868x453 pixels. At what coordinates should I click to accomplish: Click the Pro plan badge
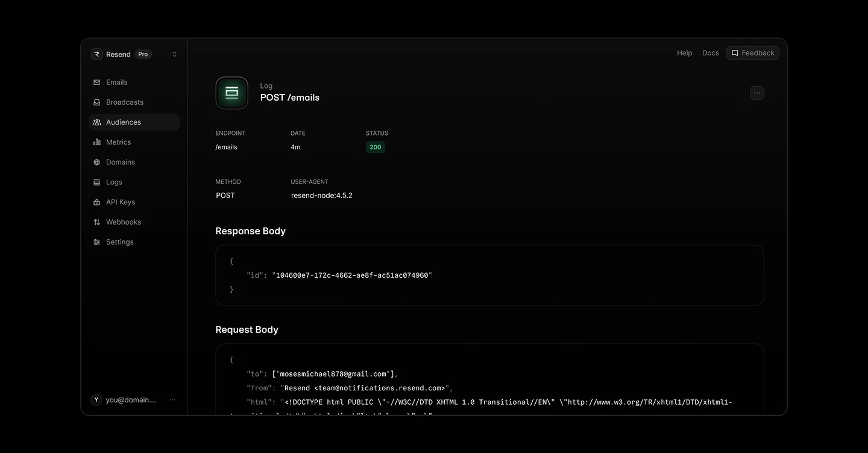click(x=143, y=54)
